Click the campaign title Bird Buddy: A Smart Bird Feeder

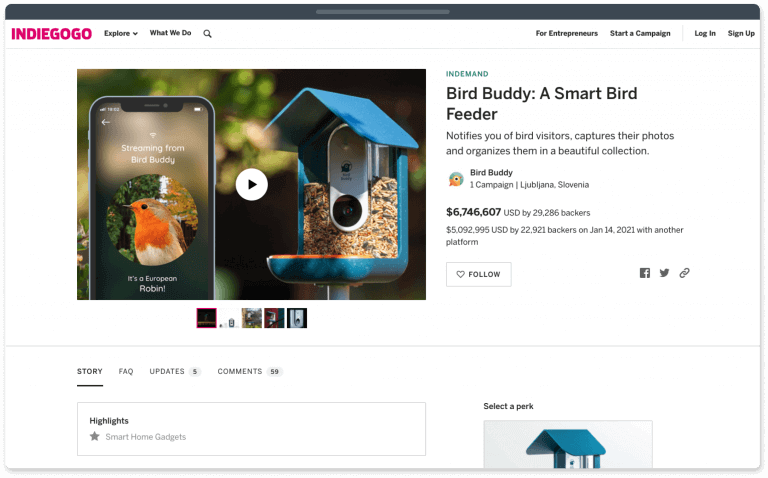click(x=541, y=103)
